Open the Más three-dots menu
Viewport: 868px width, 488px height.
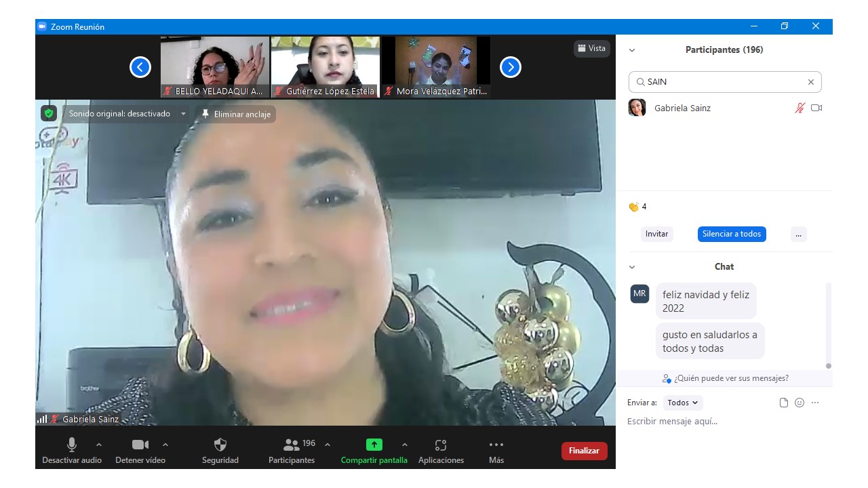tap(496, 445)
